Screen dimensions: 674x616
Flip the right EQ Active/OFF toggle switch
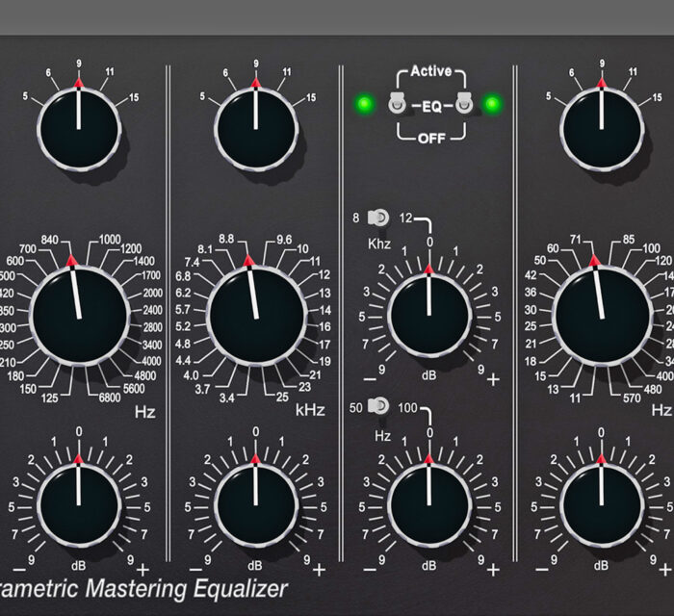pos(463,104)
